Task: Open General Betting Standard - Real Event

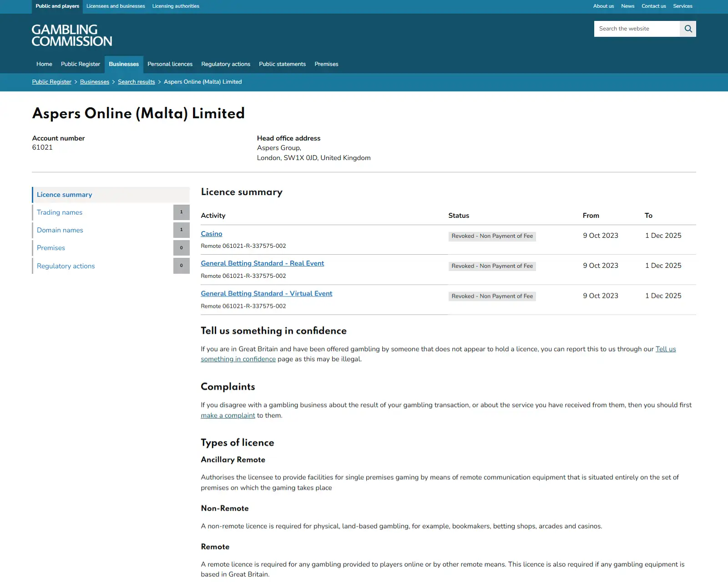Action: coord(263,263)
